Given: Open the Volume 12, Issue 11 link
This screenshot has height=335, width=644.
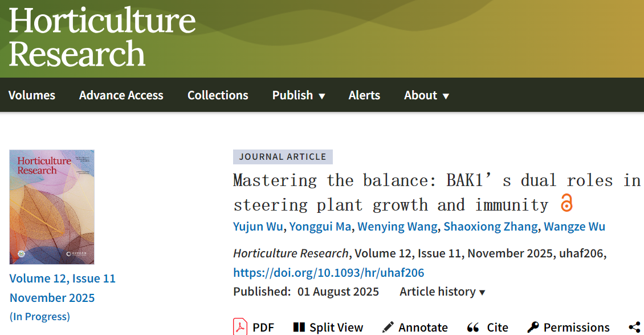Looking at the screenshot, I should coord(62,279).
